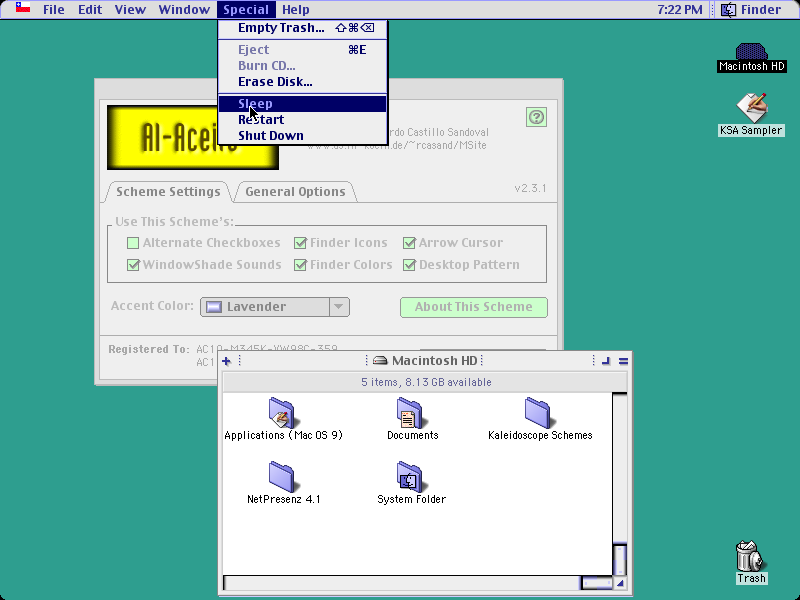Click the help question mark icon in Kaleidoscope
The height and width of the screenshot is (600, 800).
point(536,117)
